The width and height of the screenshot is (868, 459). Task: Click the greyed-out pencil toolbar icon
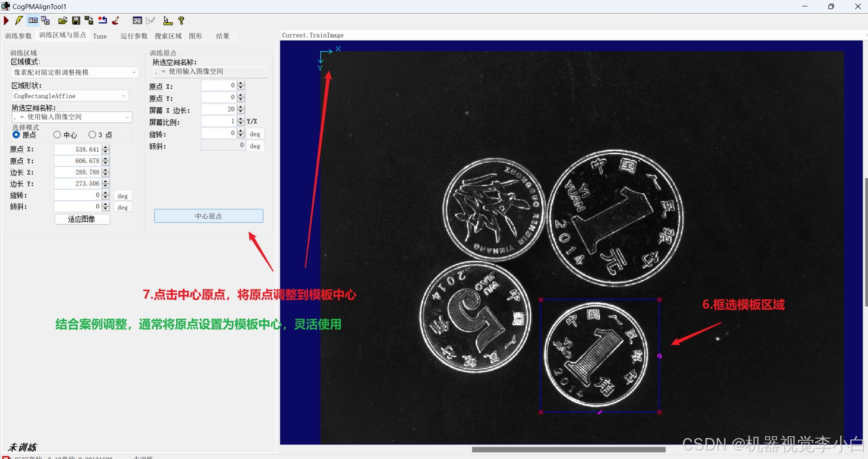[150, 20]
